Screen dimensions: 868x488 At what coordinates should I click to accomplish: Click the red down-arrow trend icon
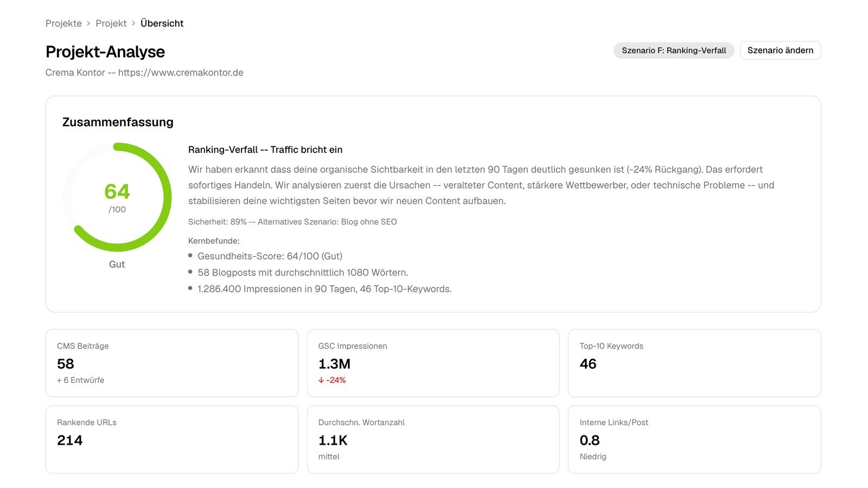[x=321, y=380]
